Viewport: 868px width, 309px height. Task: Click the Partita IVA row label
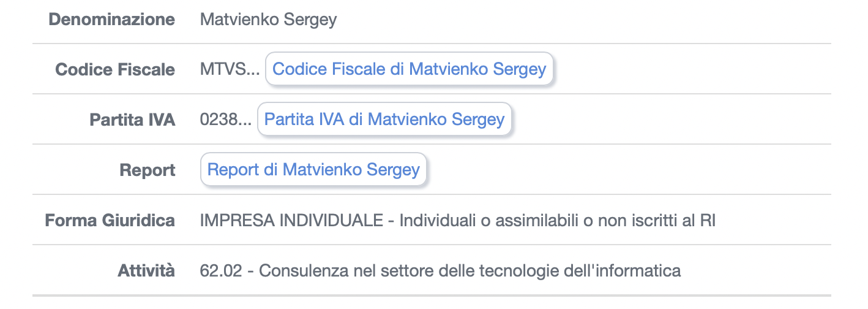point(132,120)
